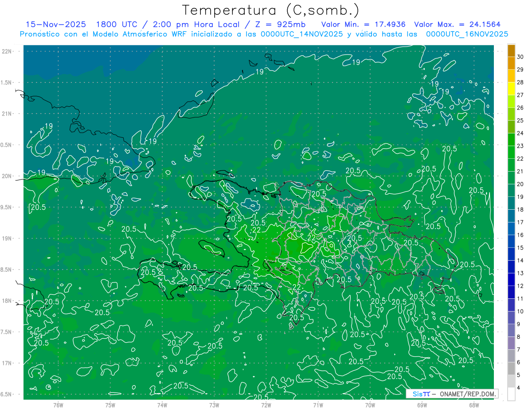This screenshot has height=411, width=532.
Task: Click the '22N' latitude axis label
Action: (7, 51)
